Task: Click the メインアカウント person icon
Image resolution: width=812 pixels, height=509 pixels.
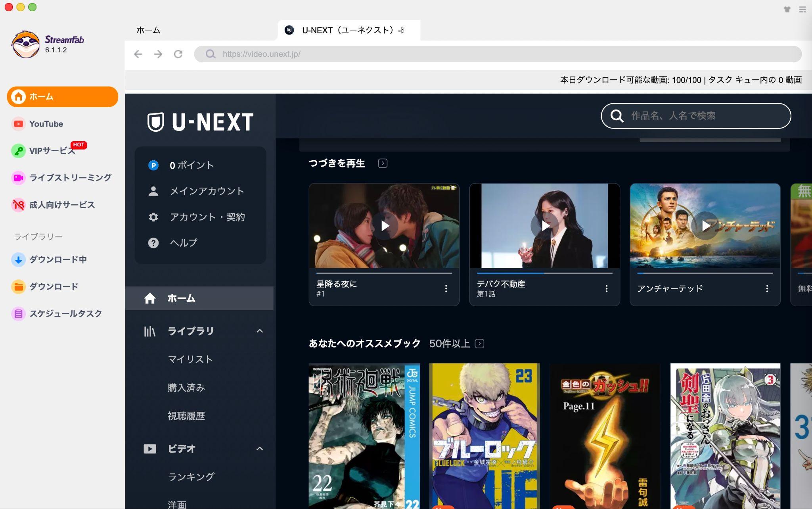Action: point(153,191)
